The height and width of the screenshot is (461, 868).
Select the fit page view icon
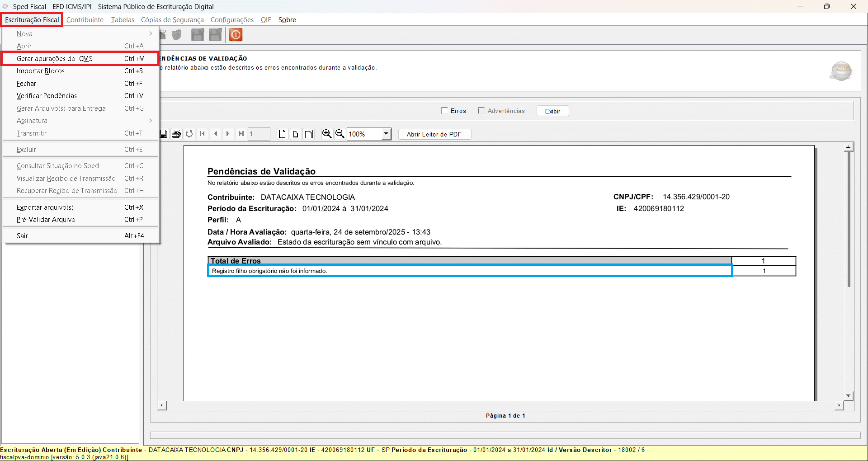295,134
